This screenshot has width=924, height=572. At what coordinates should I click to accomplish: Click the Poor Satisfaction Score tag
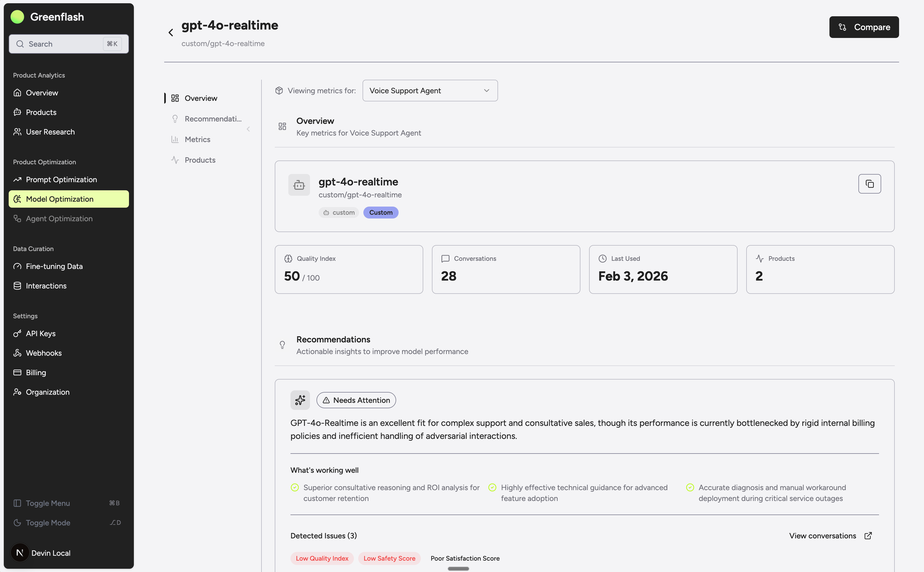click(465, 558)
